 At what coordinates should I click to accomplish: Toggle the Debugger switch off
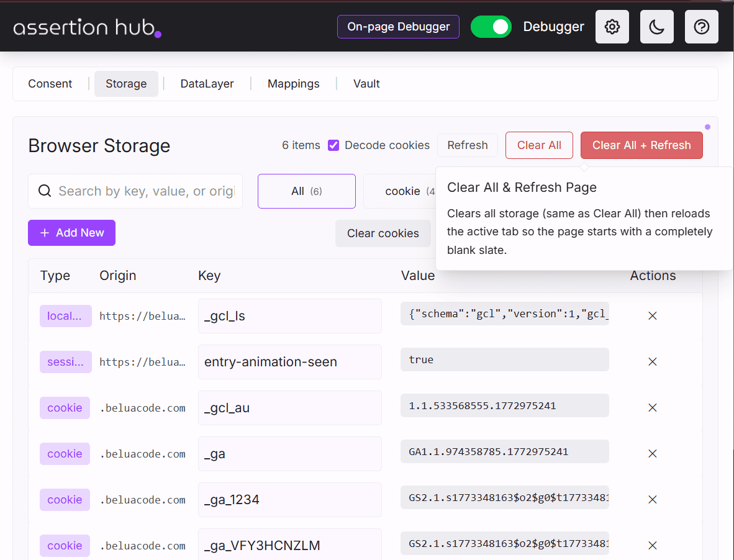491,27
